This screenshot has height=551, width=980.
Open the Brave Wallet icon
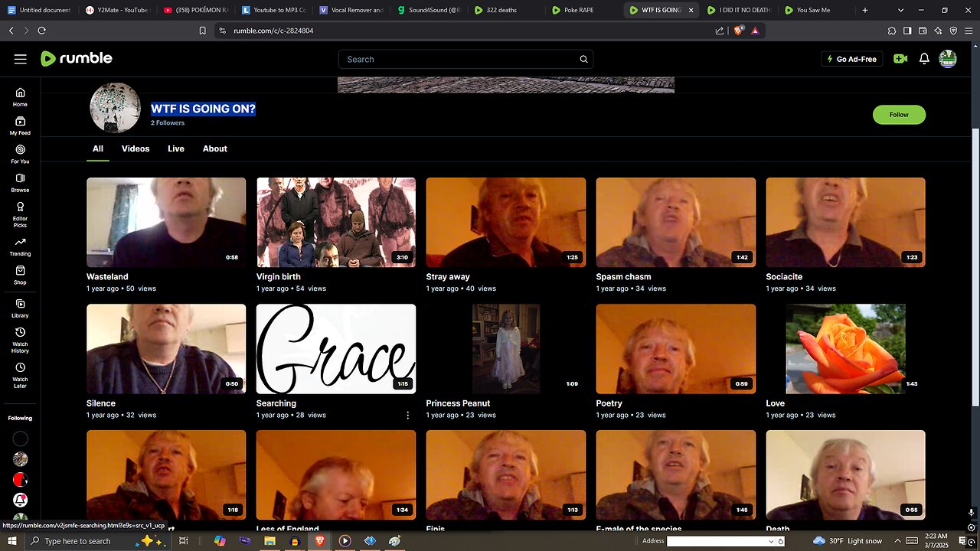click(923, 31)
